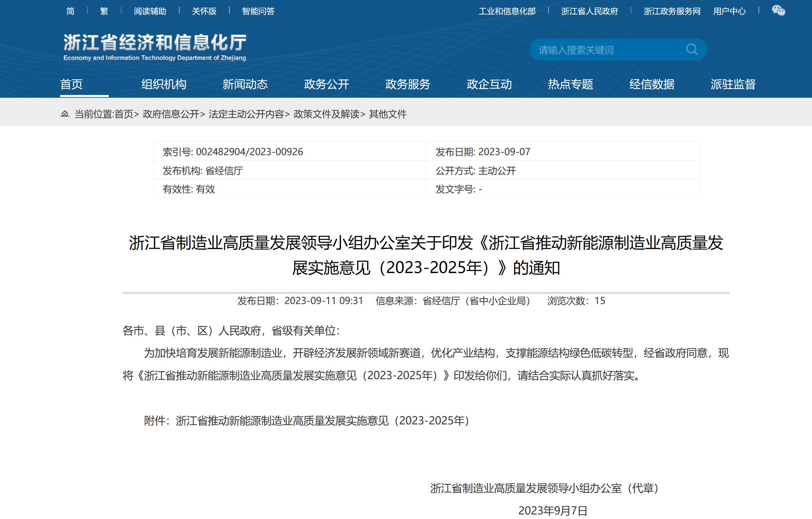Click breadcrumb 其他文件
Image resolution: width=812 pixels, height=519 pixels.
click(x=388, y=114)
